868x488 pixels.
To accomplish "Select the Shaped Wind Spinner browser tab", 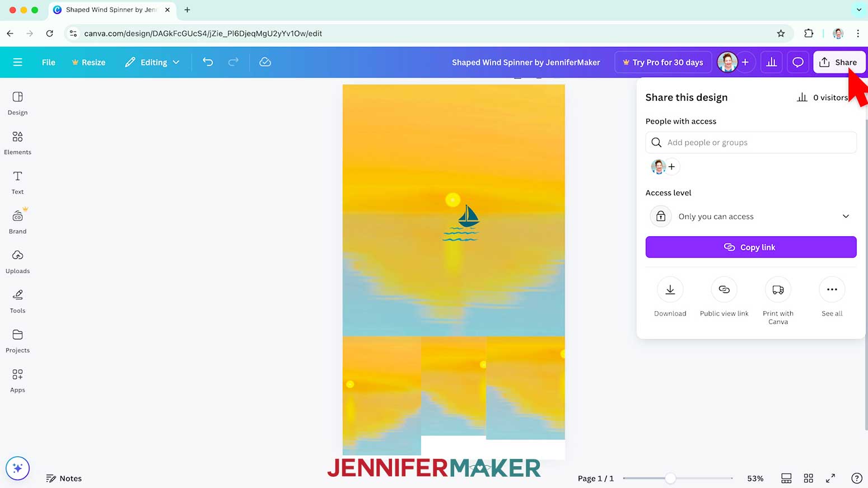I will point(112,10).
